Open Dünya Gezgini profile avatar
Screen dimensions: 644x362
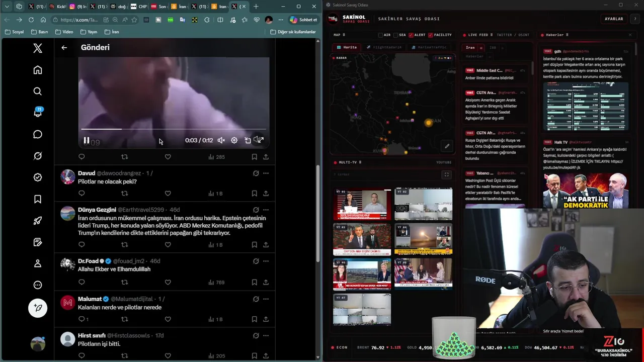[x=67, y=213]
